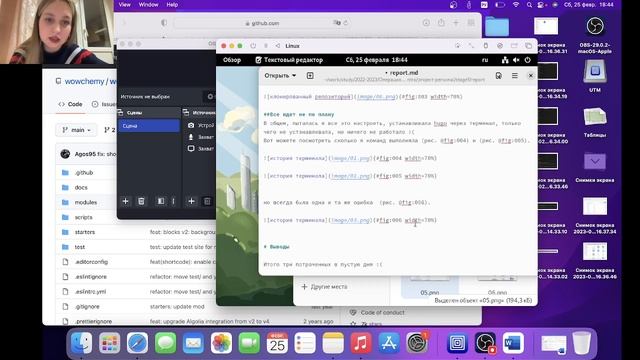Click the volume icon in GNOME top bar

coord(516,60)
